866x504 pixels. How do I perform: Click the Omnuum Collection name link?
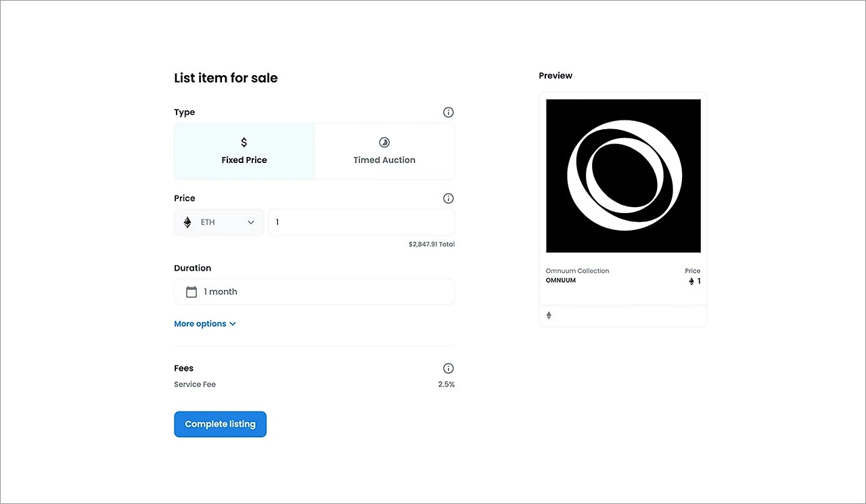[x=577, y=271]
